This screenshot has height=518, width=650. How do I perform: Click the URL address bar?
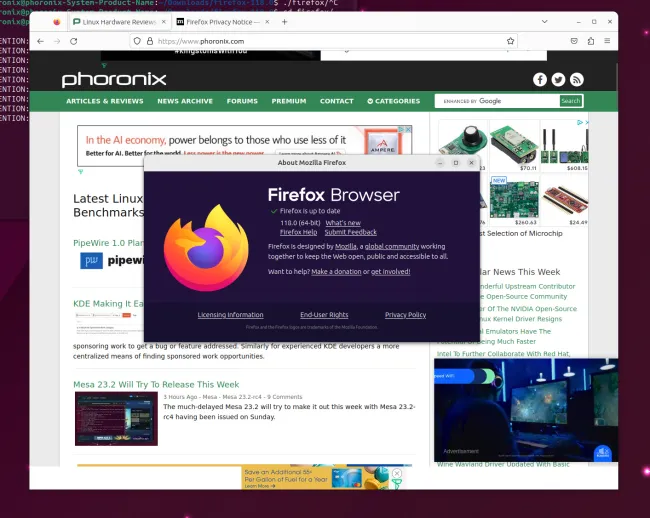coord(323,41)
